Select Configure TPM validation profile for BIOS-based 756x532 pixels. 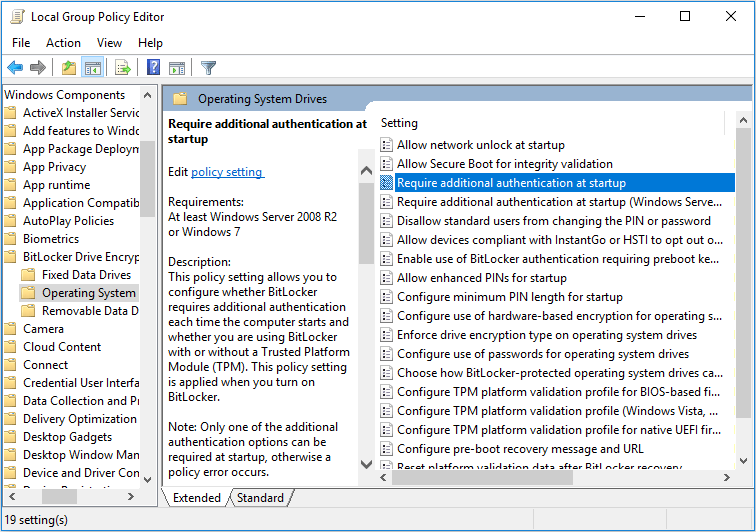pos(558,392)
